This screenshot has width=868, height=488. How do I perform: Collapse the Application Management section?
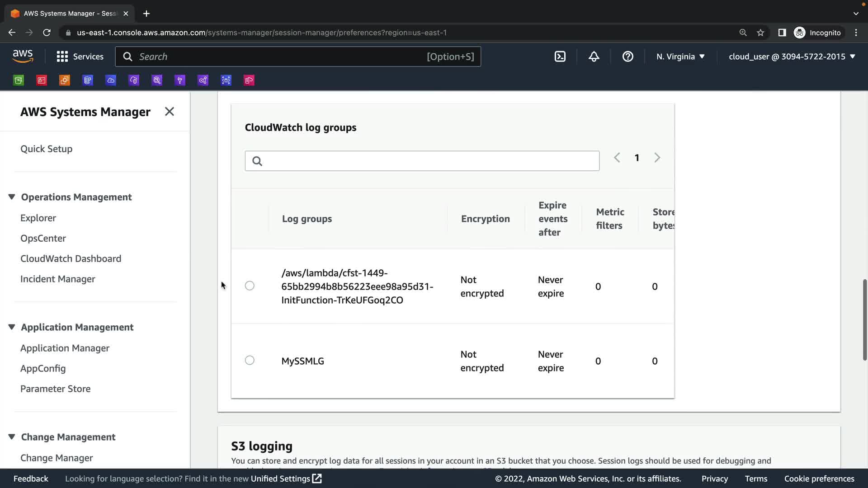coord(12,327)
